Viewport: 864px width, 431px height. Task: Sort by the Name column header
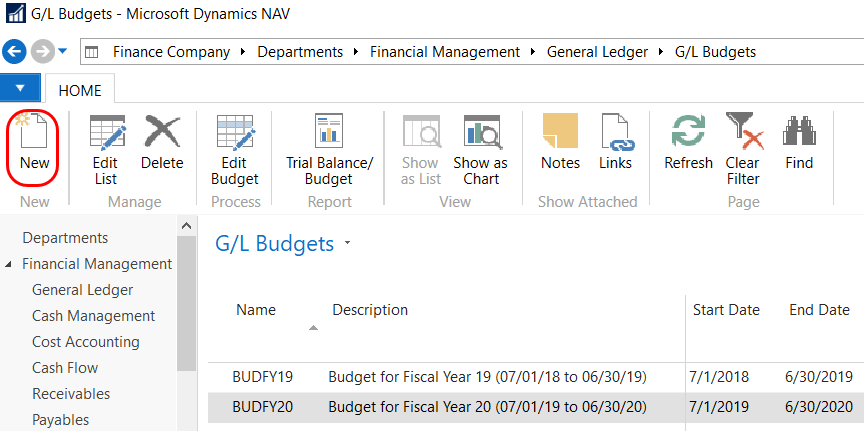coord(256,310)
